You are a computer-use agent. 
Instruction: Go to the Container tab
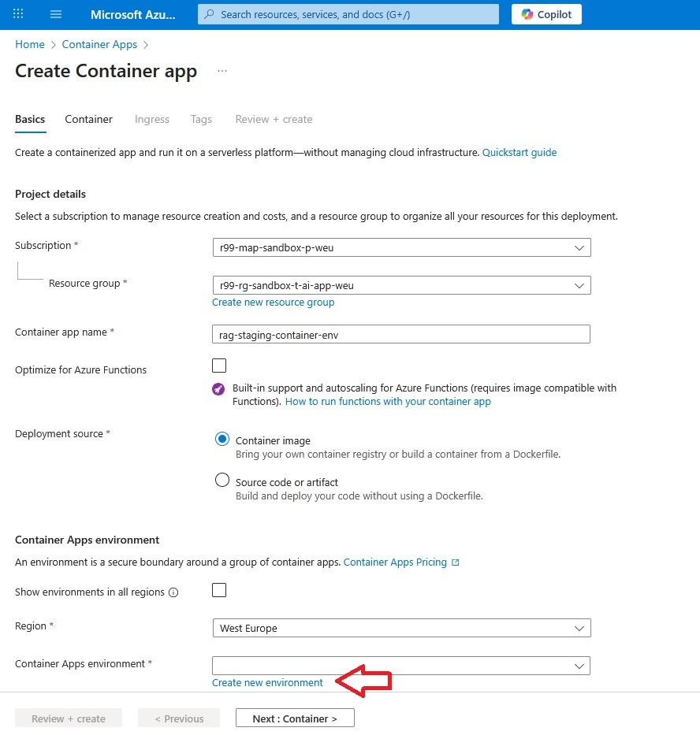click(x=88, y=119)
